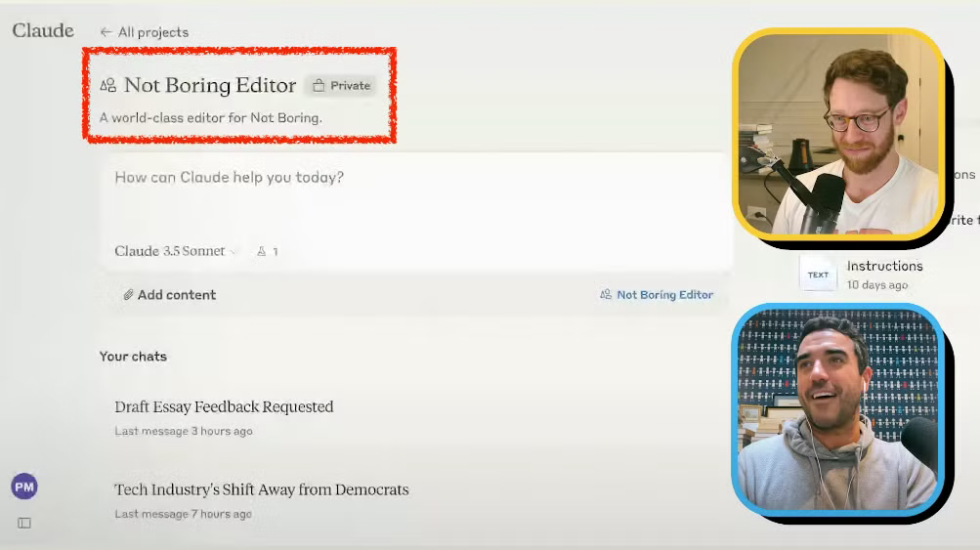Click the TEXT file icon

click(818, 275)
